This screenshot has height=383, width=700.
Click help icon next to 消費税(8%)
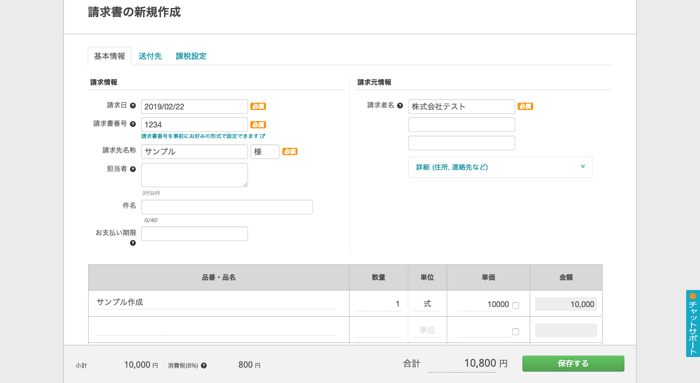coord(204,366)
